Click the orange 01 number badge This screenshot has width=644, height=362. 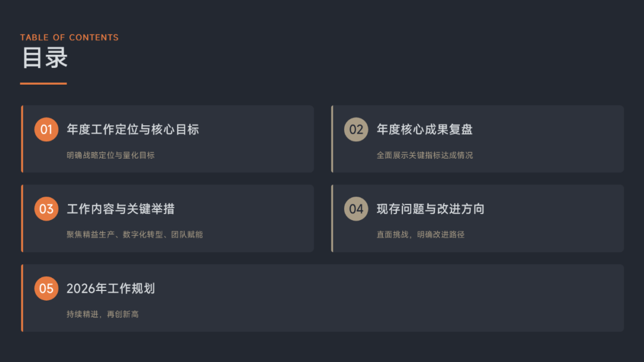[x=46, y=129]
